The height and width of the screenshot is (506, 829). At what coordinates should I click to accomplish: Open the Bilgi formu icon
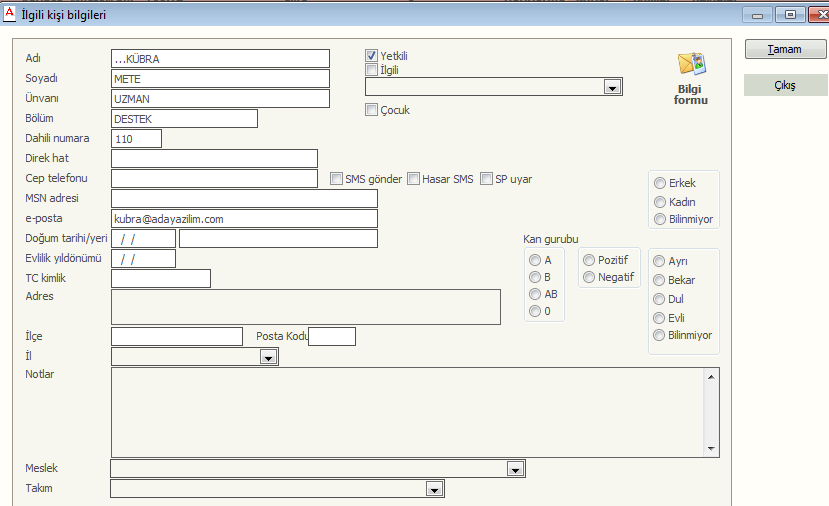[x=691, y=66]
